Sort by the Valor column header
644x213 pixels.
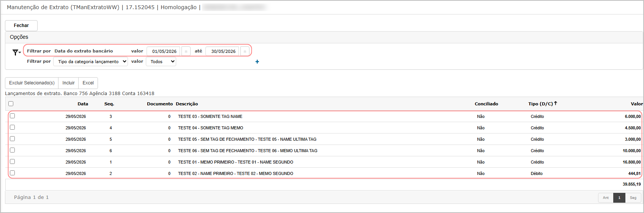click(637, 104)
